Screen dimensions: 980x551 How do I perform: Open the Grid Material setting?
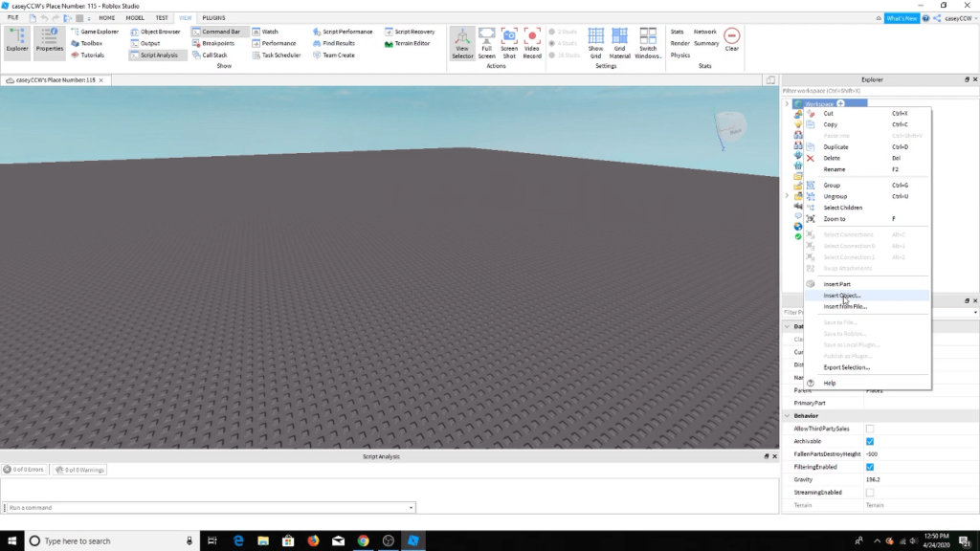[x=620, y=44]
